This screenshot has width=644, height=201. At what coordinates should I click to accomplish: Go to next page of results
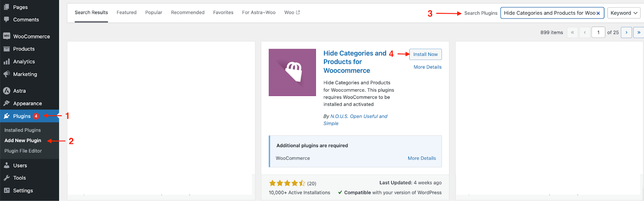626,32
